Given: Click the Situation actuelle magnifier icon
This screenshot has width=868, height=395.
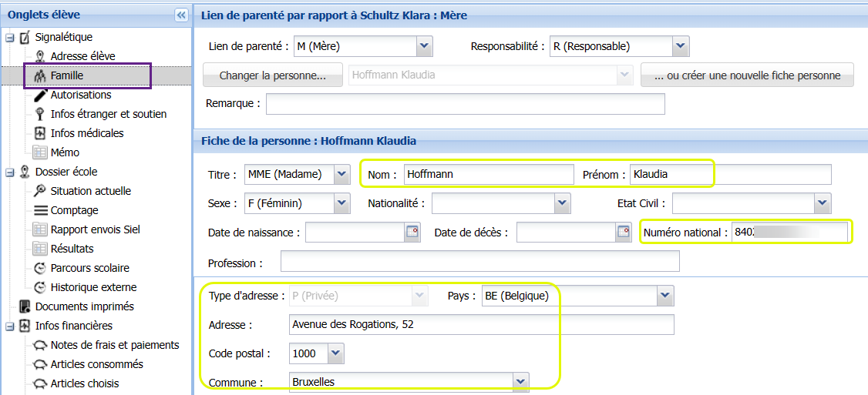Looking at the screenshot, I should (x=40, y=191).
